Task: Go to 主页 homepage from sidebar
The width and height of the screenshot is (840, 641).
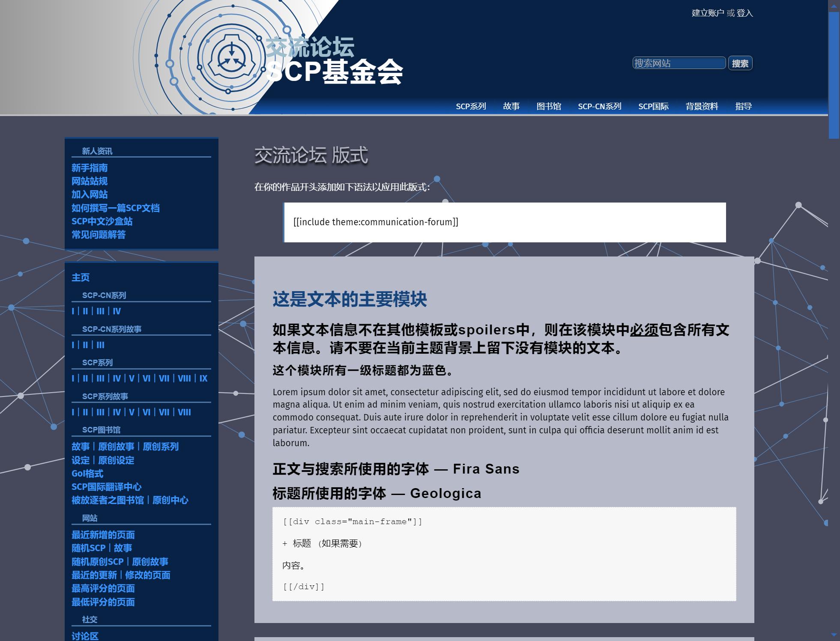Action: 81,277
